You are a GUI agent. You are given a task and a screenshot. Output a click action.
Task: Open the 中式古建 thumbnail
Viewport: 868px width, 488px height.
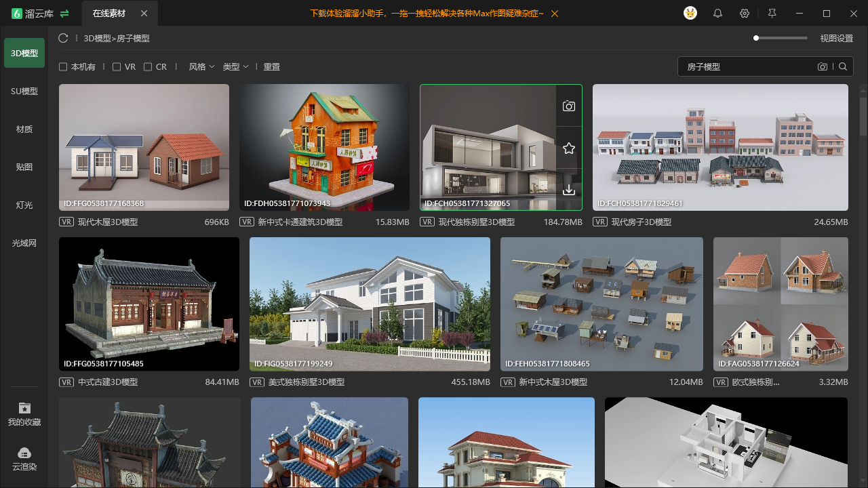point(149,304)
